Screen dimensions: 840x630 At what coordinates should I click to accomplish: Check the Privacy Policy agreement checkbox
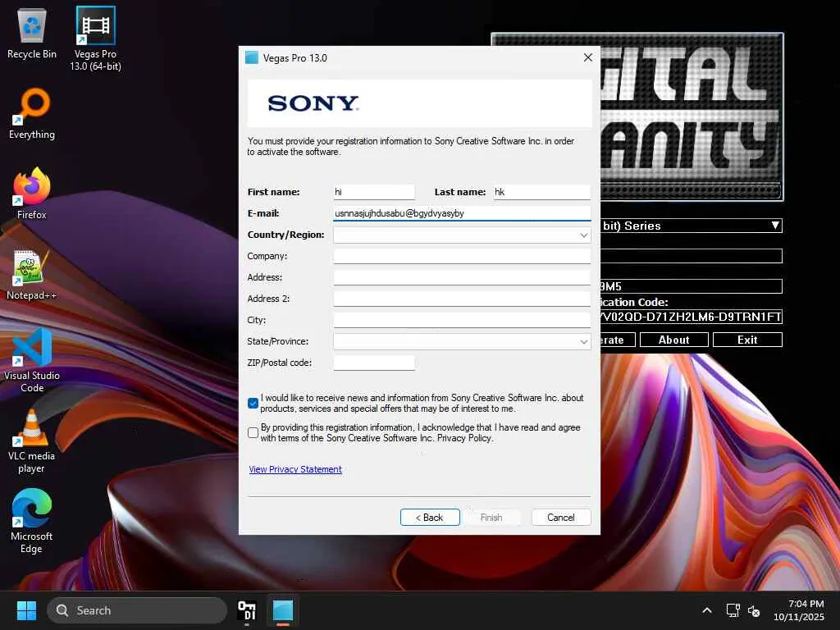coord(253,433)
